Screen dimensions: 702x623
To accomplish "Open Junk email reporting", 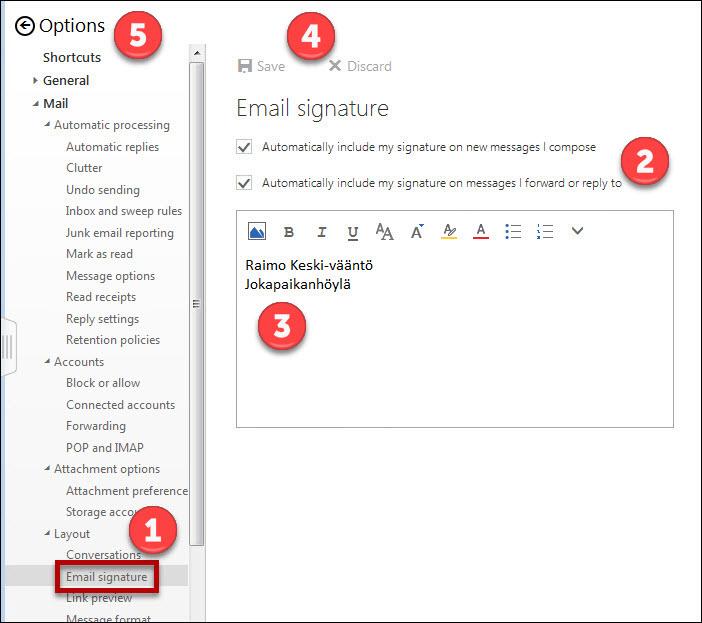I will 120,233.
